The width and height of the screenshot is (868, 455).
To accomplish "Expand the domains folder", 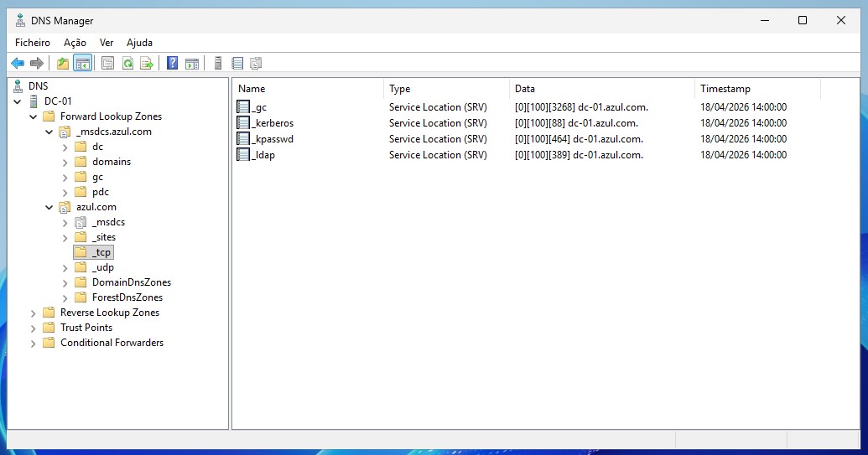I will 65,162.
